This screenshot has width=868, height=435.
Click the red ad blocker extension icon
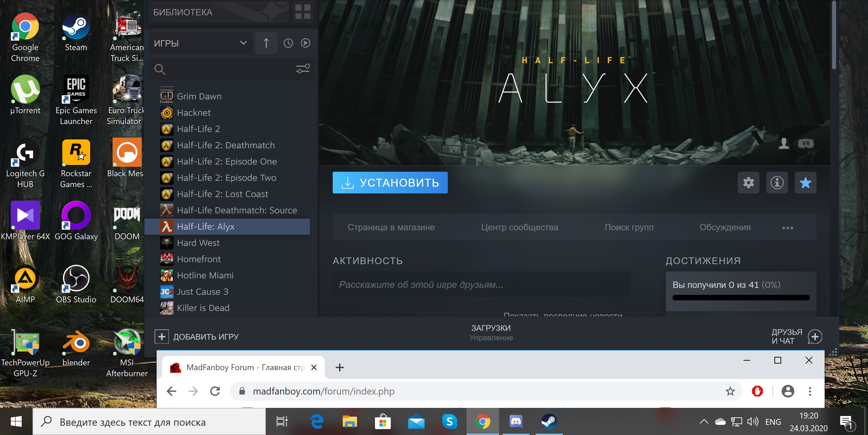tap(757, 391)
